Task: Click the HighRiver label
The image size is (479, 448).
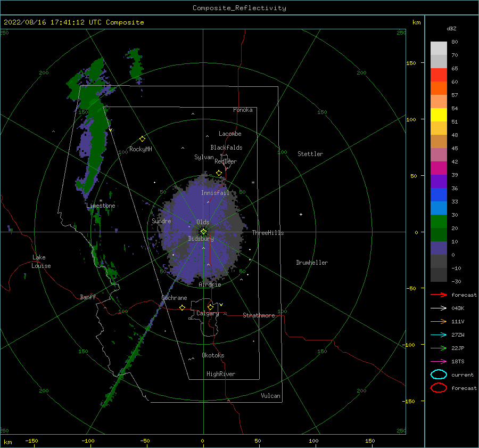Action: click(221, 374)
